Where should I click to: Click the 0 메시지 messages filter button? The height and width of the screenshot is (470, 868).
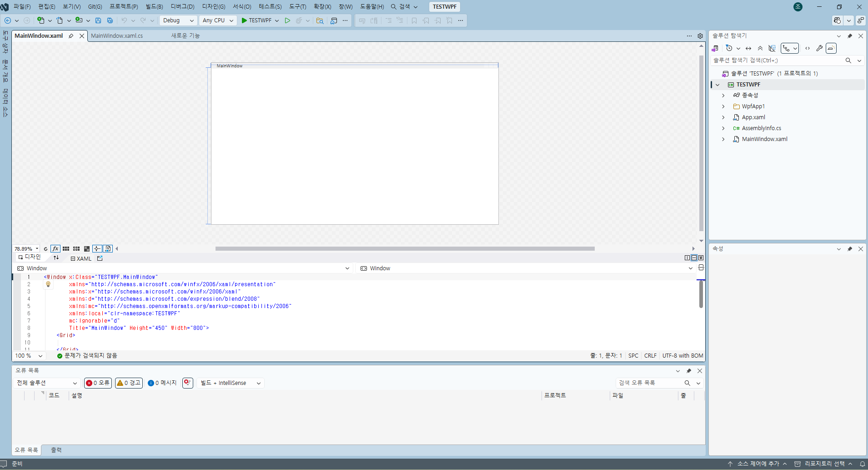tap(162, 383)
